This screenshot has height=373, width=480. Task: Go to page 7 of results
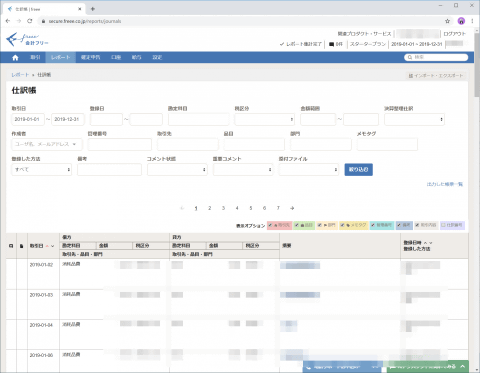pyautogui.click(x=278, y=208)
